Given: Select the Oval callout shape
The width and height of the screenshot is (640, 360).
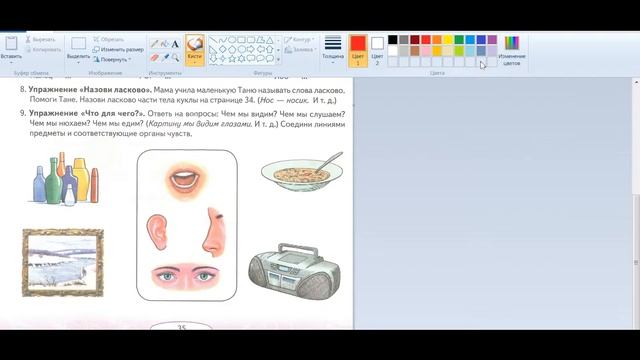Looking at the screenshot, I should tap(260, 59).
